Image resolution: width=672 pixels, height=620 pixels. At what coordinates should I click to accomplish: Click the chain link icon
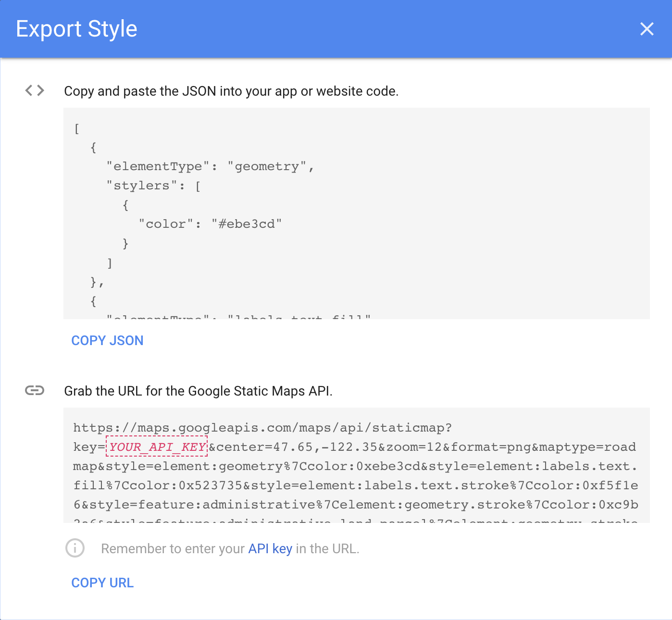pyautogui.click(x=35, y=390)
